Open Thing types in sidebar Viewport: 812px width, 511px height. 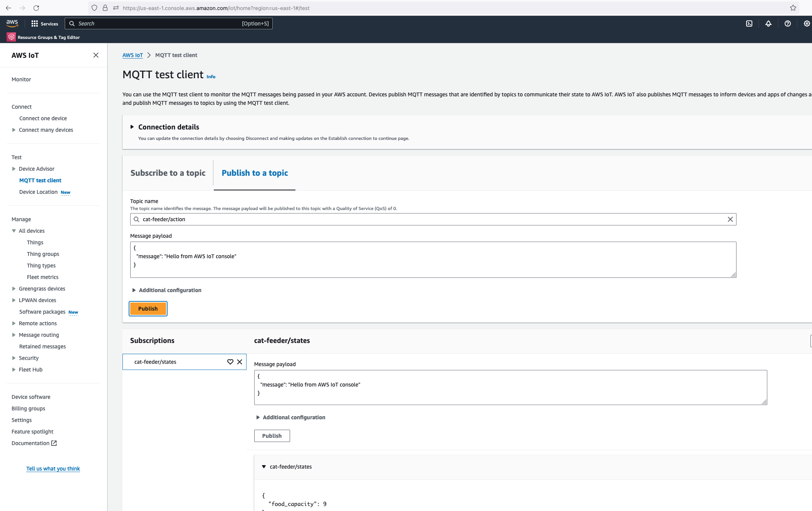pos(41,266)
